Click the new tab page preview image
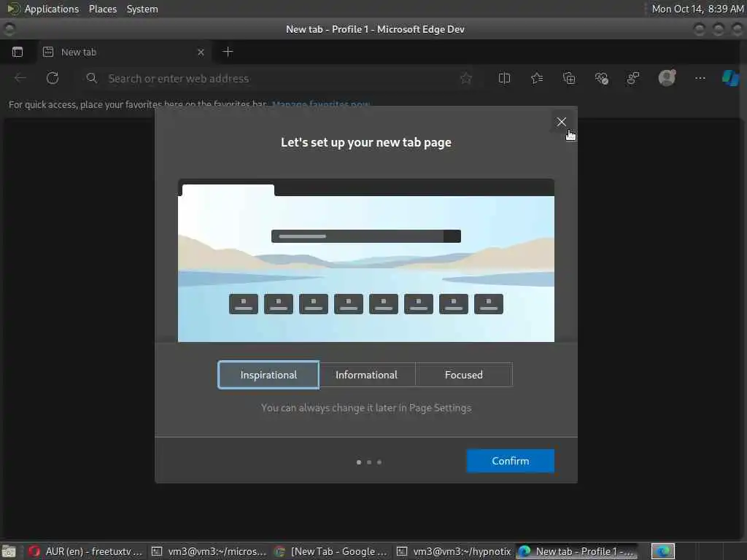The width and height of the screenshot is (747, 560). [366, 260]
